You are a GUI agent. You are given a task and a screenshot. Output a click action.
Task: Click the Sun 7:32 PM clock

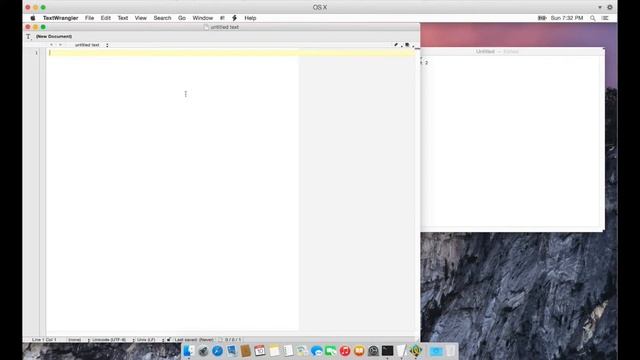(567, 18)
